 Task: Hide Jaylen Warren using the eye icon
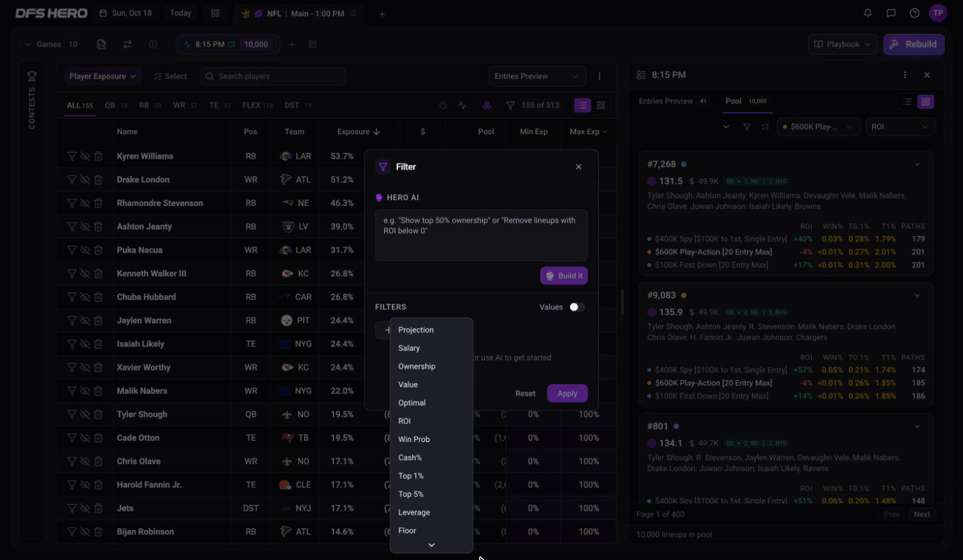click(x=85, y=320)
